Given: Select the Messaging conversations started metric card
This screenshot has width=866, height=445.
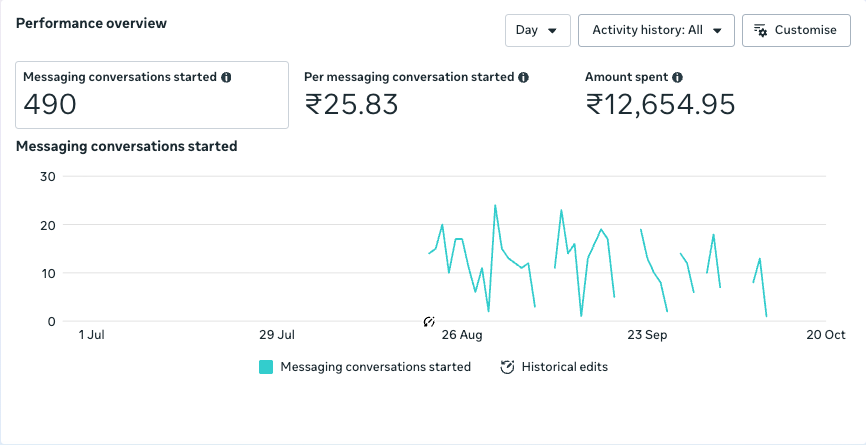Looking at the screenshot, I should (152, 95).
